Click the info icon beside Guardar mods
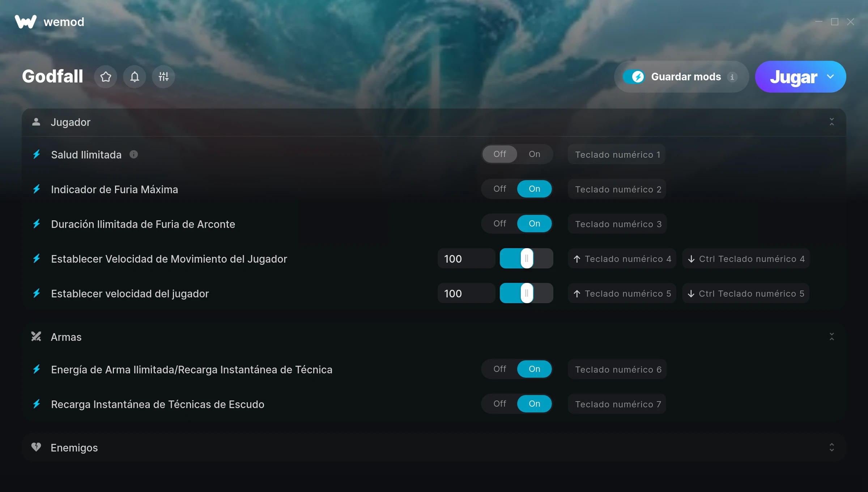Image resolution: width=868 pixels, height=492 pixels. tap(732, 77)
